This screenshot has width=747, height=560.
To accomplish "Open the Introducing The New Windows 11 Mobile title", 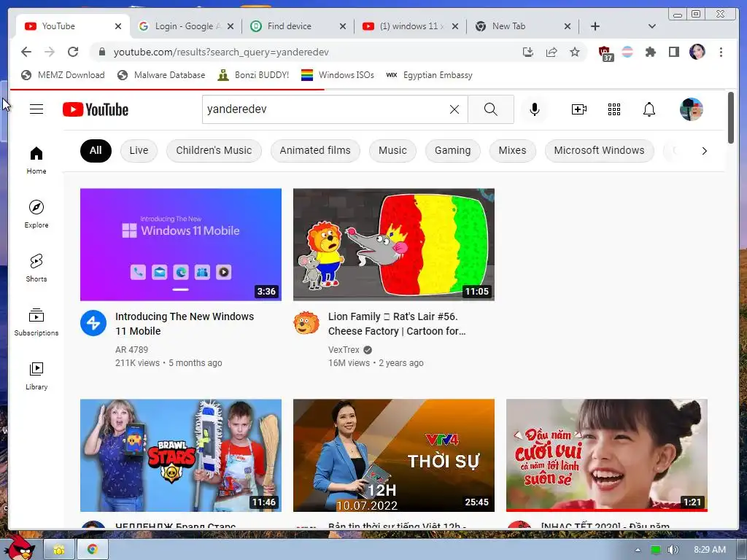I will (185, 324).
